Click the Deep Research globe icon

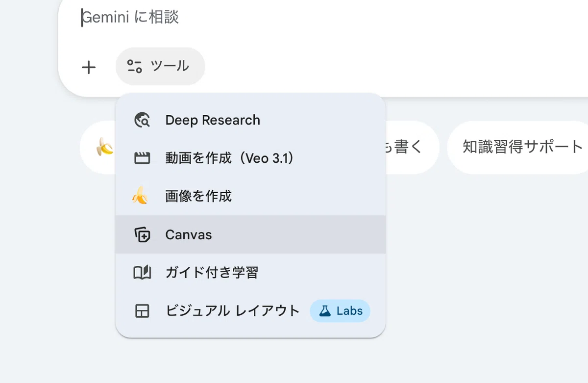[142, 120]
